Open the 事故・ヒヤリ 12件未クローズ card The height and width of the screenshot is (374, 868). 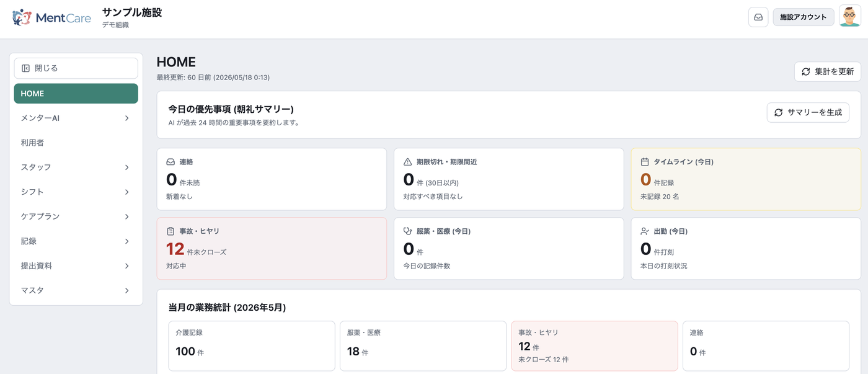(x=272, y=249)
